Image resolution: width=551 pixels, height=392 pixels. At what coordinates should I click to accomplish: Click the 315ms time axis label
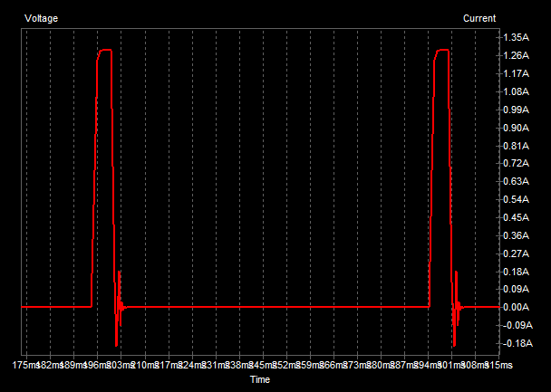(500, 366)
